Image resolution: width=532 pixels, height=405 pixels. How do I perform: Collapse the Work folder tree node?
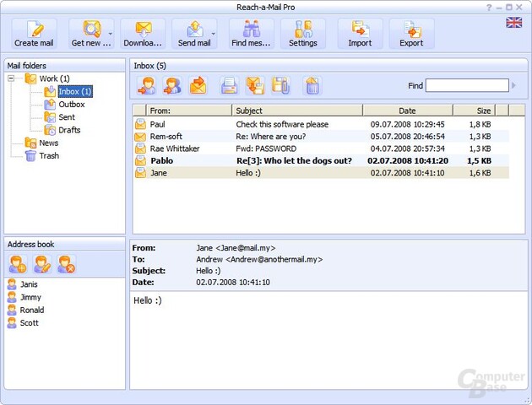click(x=11, y=78)
